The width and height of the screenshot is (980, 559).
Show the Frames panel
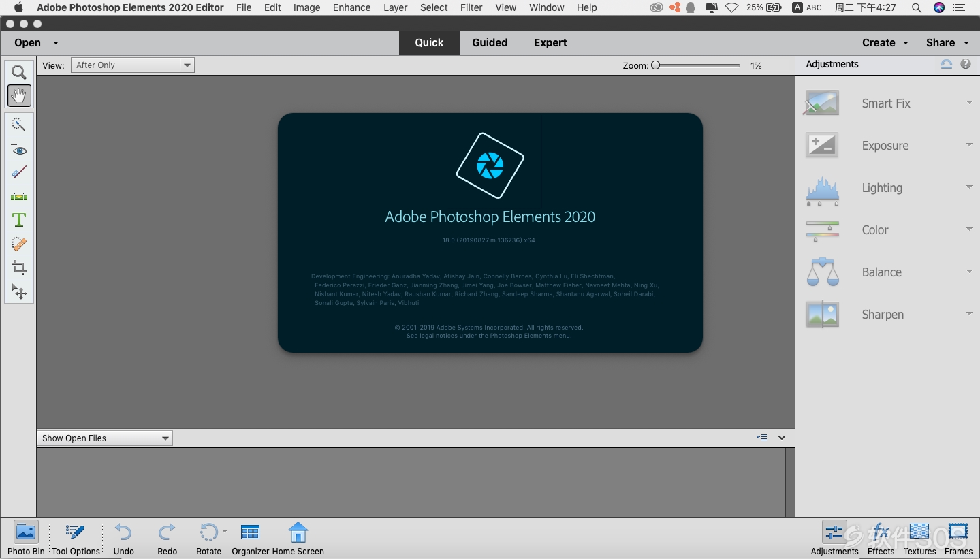(x=958, y=539)
